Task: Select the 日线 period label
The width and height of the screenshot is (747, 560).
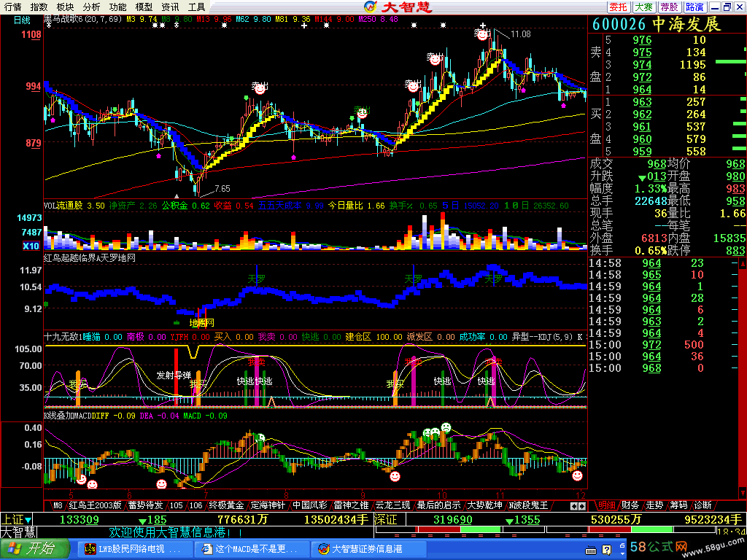Action: [x=22, y=20]
